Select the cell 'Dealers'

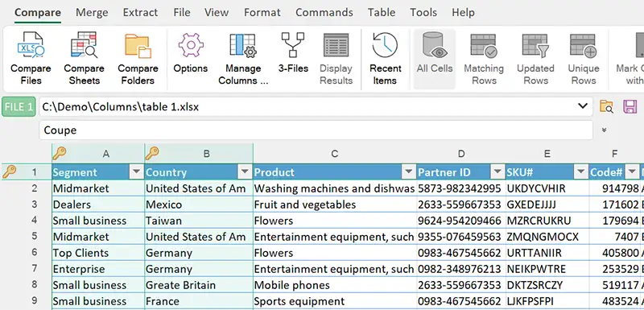pos(98,205)
